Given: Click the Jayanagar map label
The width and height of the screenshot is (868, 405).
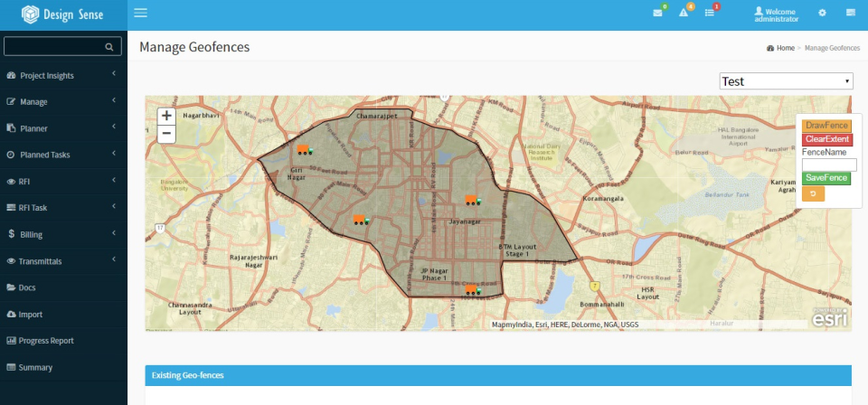Looking at the screenshot, I should coord(465,221).
